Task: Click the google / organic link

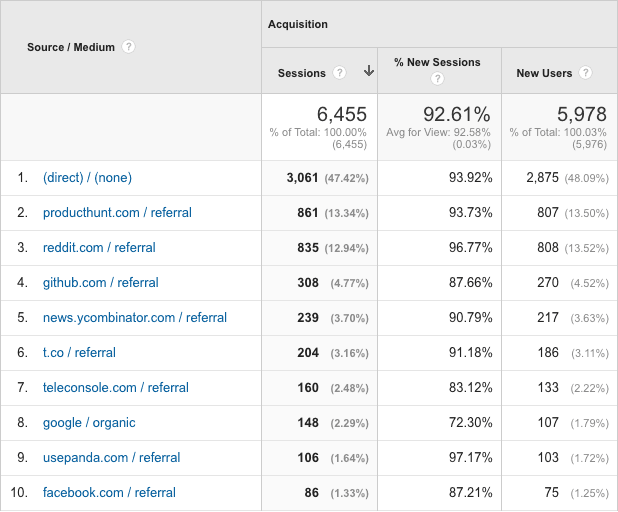Action: click(x=89, y=423)
